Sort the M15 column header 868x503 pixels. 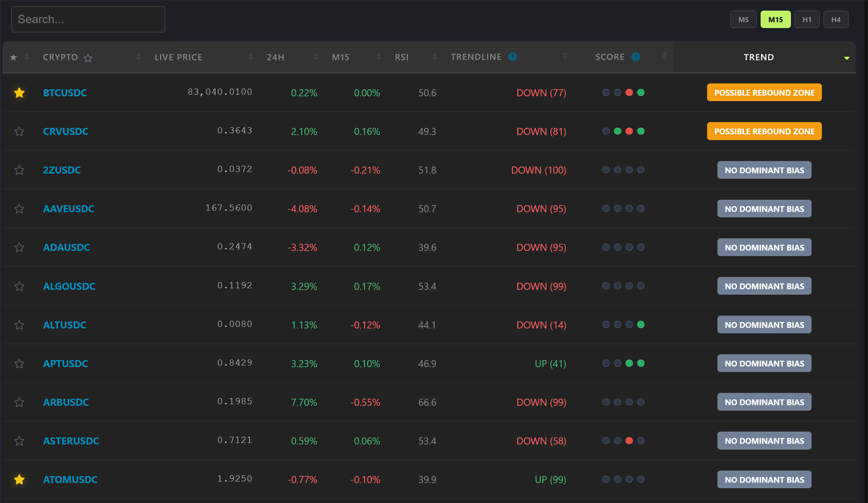(x=341, y=57)
